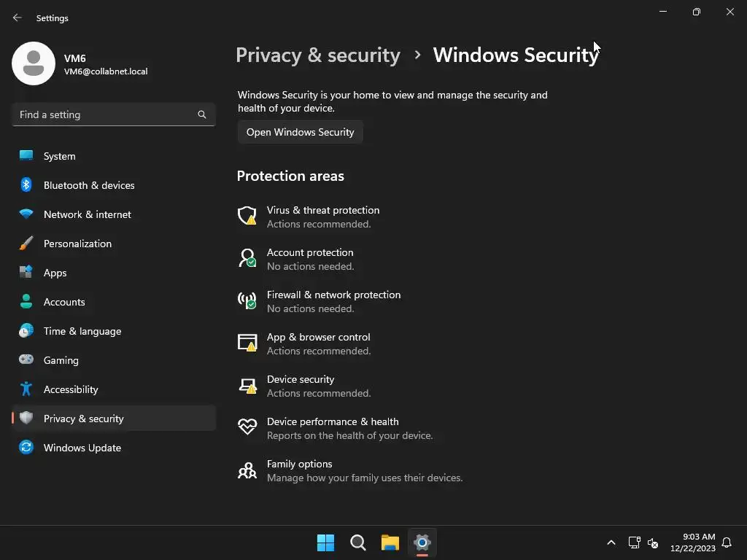The width and height of the screenshot is (747, 560).
Task: Click the Family options people icon
Action: click(247, 470)
